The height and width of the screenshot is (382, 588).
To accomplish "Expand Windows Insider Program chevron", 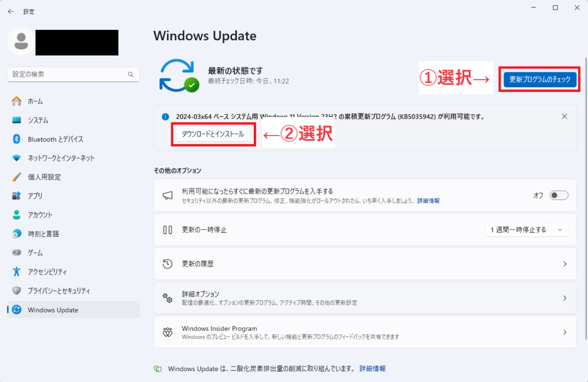I will click(565, 332).
